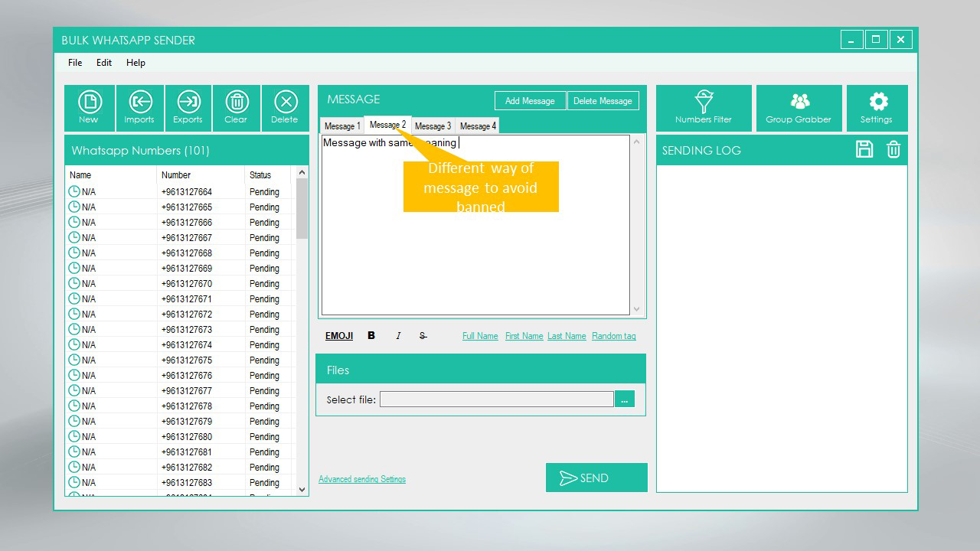980x551 pixels.
Task: Launch the Group Grabber tool
Action: click(x=799, y=108)
